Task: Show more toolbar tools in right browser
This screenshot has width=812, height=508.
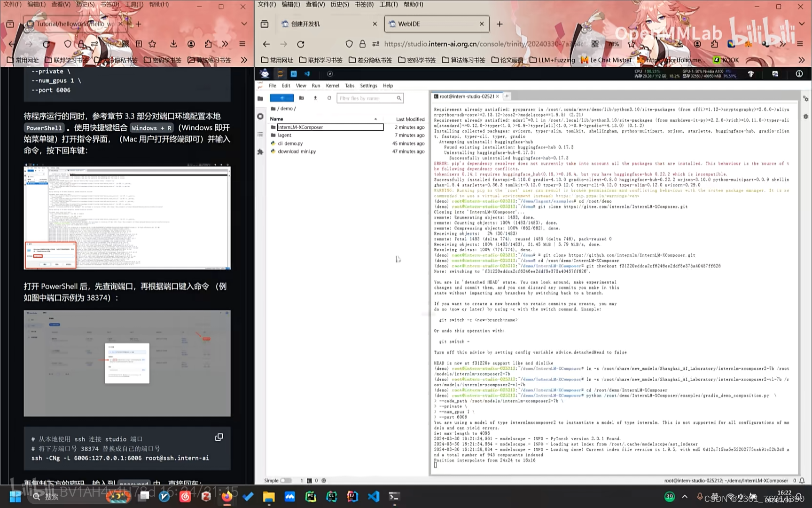Action: (782, 44)
